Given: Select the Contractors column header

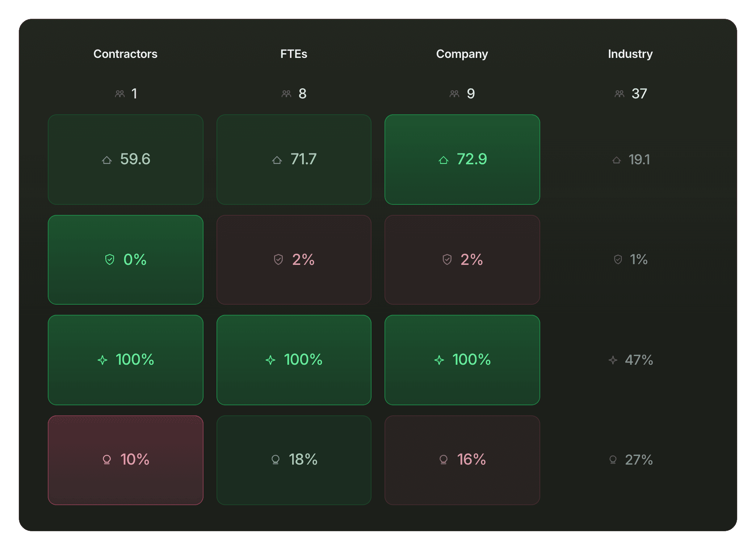Looking at the screenshot, I should pyautogui.click(x=125, y=54).
